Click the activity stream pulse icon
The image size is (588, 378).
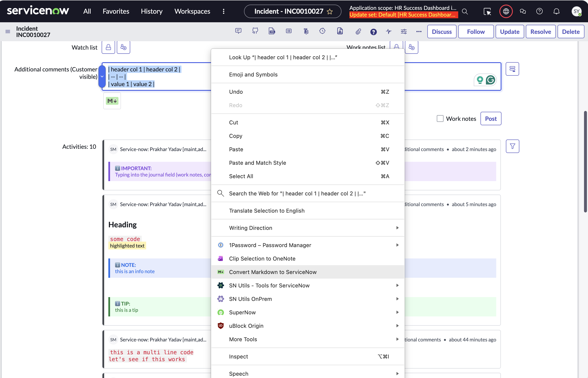pos(388,32)
